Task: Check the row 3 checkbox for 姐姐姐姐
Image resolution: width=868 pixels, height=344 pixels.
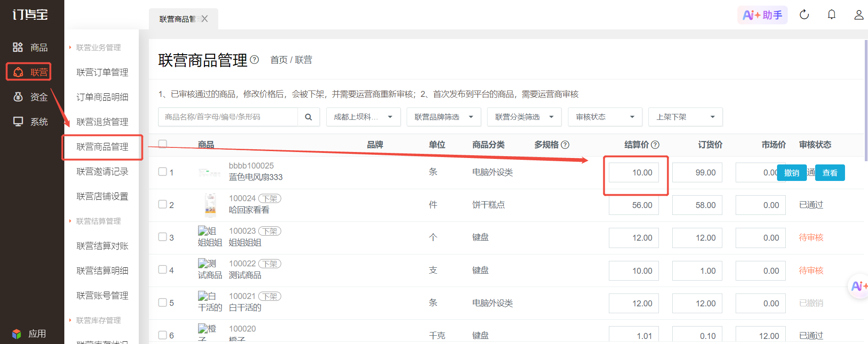Action: pyautogui.click(x=163, y=237)
